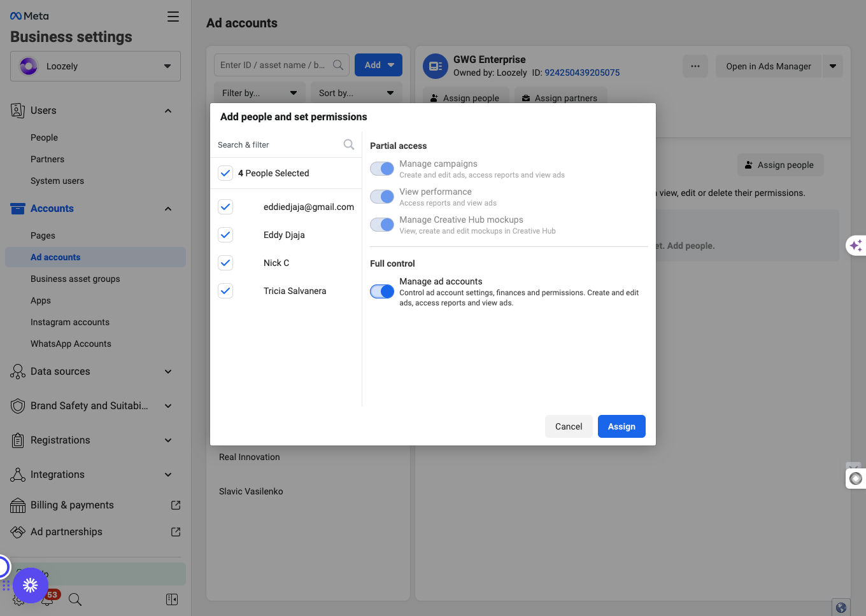Screen dimensions: 866x616
Task: Click the Open in Ads Manager button
Action: (x=769, y=66)
